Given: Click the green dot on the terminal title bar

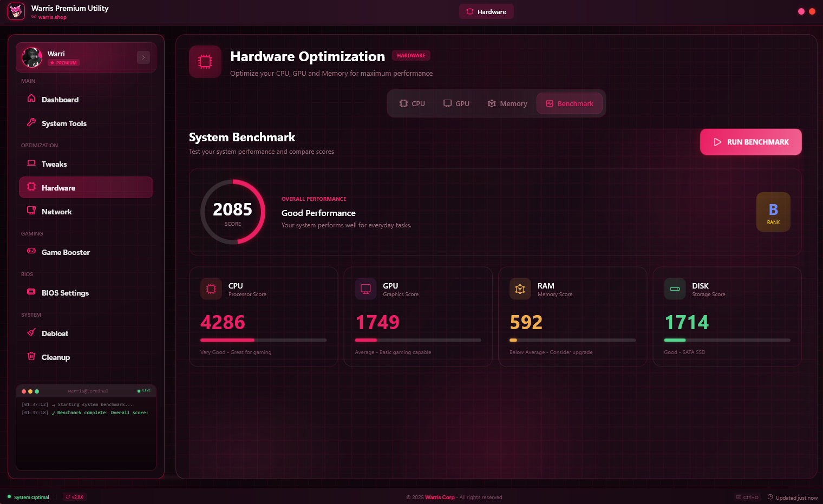Looking at the screenshot, I should pyautogui.click(x=36, y=390).
